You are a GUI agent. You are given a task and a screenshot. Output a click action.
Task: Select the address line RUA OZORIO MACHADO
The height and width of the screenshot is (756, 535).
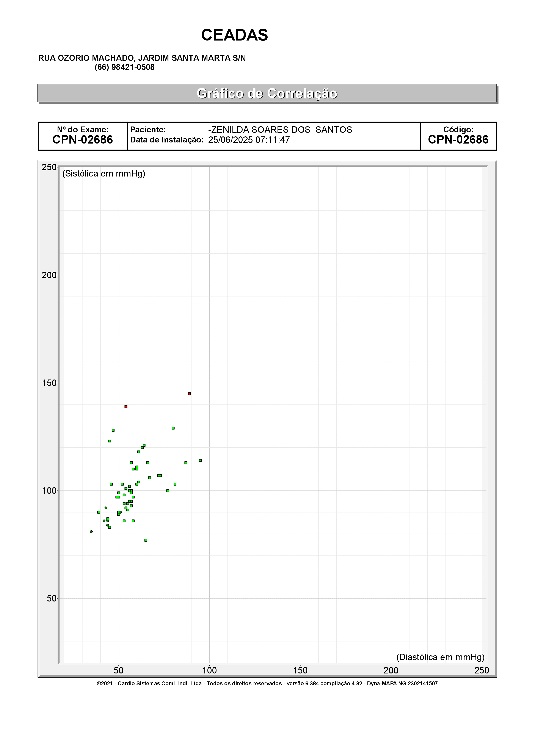coord(142,58)
